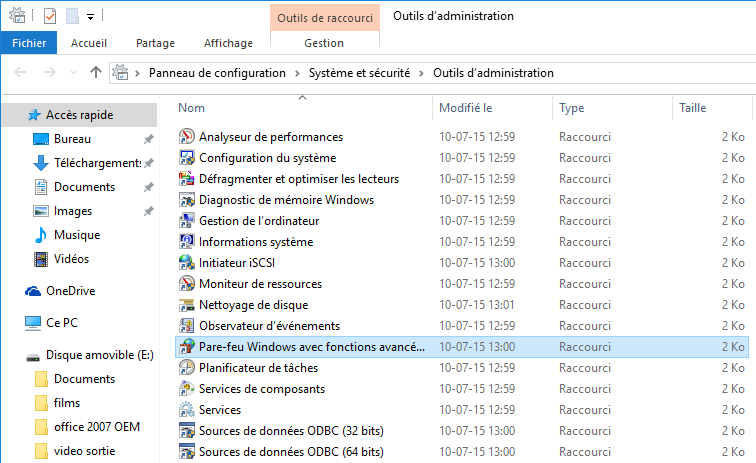
Task: Click the New folder icon in quick access toolbar
Action: coord(72,16)
